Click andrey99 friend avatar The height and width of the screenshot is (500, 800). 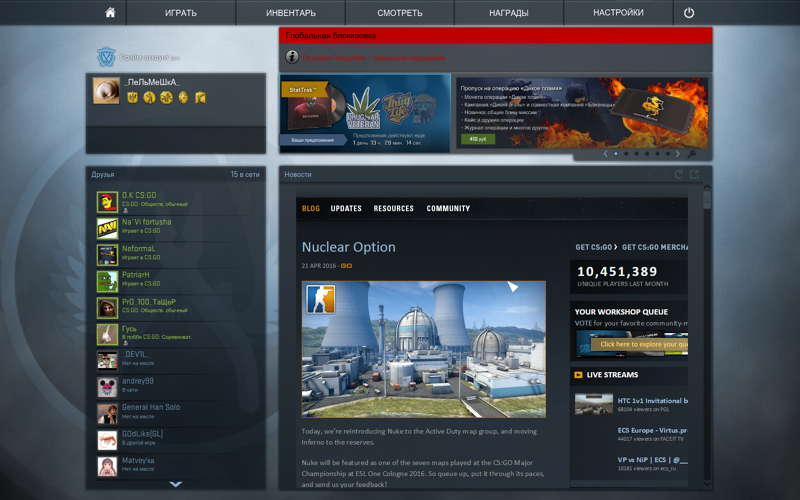tap(107, 387)
